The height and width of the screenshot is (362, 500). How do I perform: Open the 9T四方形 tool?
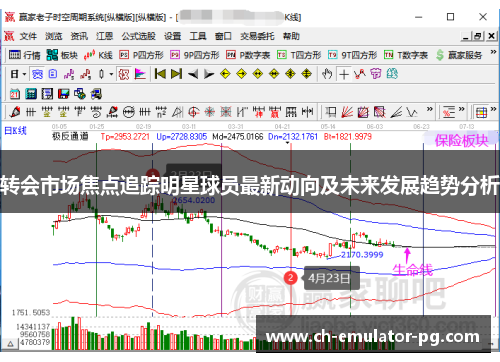point(352,55)
